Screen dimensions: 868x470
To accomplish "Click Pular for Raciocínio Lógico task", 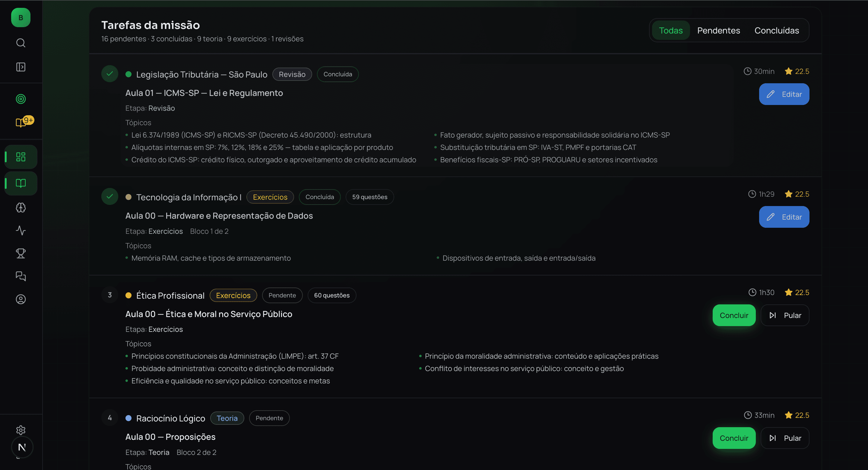I will 785,438.
